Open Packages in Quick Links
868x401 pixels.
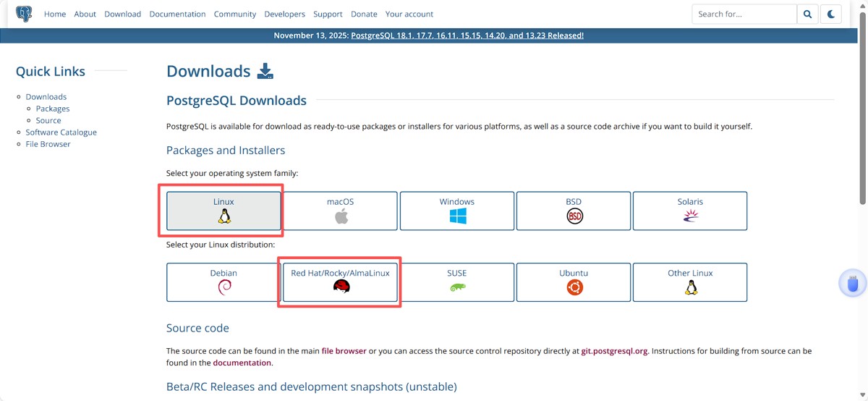(x=53, y=109)
